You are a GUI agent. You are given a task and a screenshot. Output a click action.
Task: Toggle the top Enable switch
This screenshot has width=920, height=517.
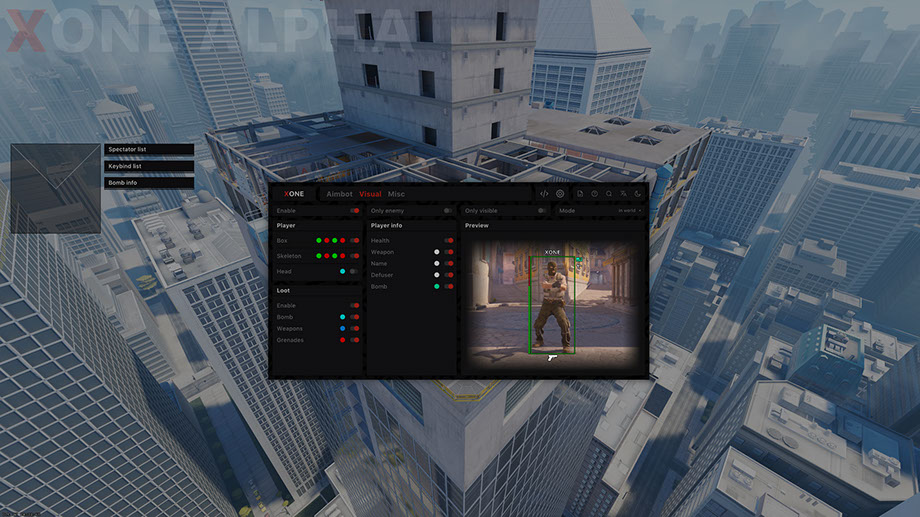pos(354,211)
